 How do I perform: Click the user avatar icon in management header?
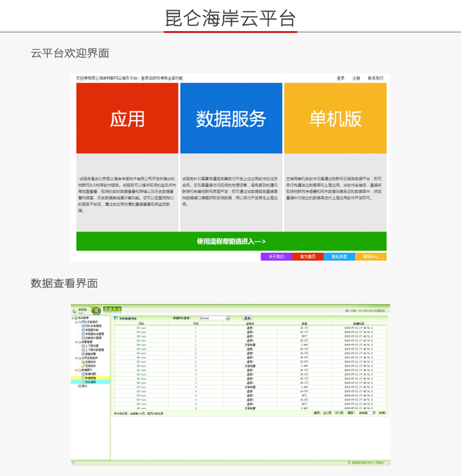(x=74, y=311)
